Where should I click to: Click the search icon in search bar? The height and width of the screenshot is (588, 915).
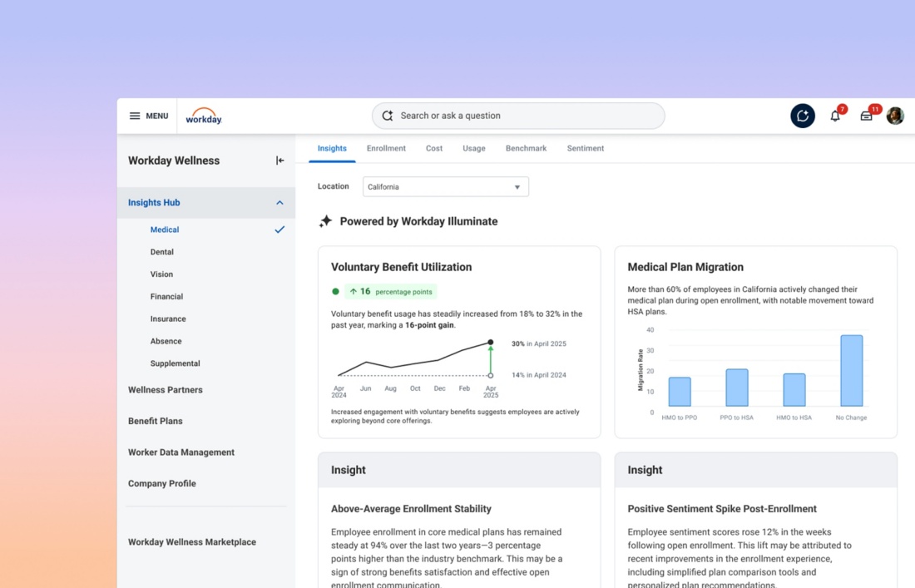388,116
